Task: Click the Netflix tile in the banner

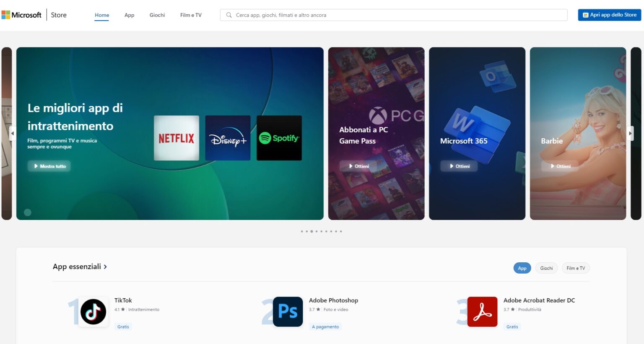Action: 177,138
